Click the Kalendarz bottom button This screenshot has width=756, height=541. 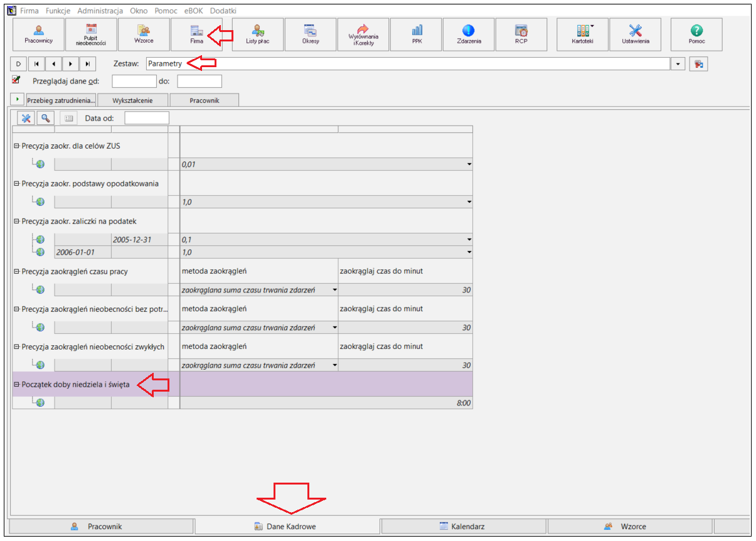pyautogui.click(x=464, y=526)
